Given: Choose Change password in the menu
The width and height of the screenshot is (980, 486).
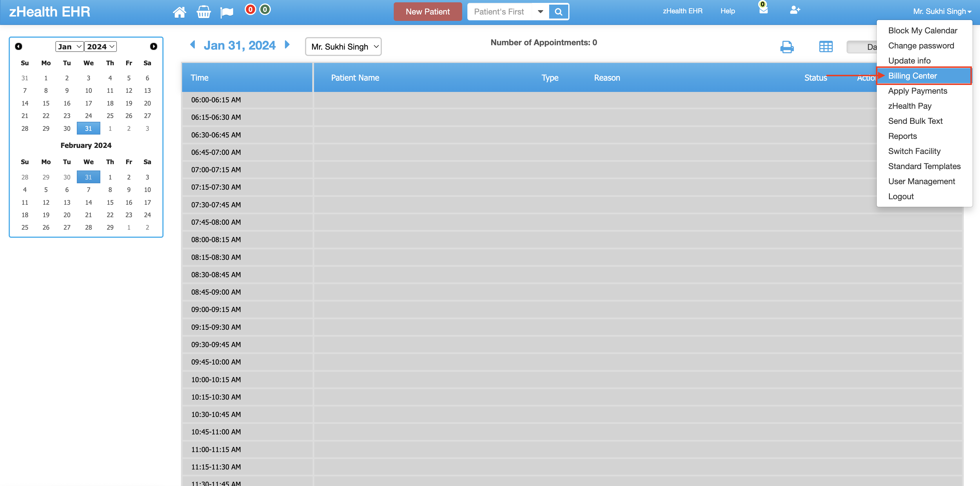Looking at the screenshot, I should coord(921,46).
